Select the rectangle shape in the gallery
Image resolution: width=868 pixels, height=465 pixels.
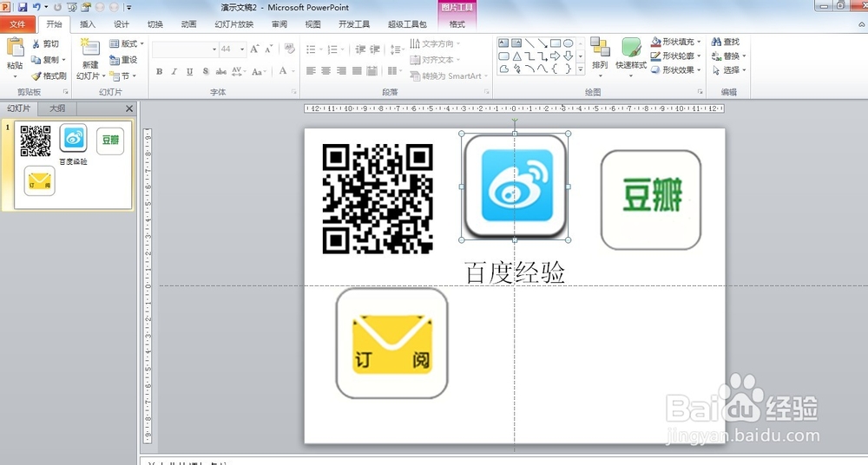(556, 43)
